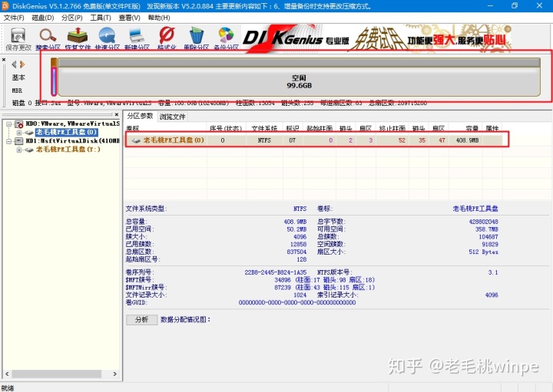Click the 分析 analyze button
Viewport: 553px width, 392px height.
pyautogui.click(x=142, y=319)
